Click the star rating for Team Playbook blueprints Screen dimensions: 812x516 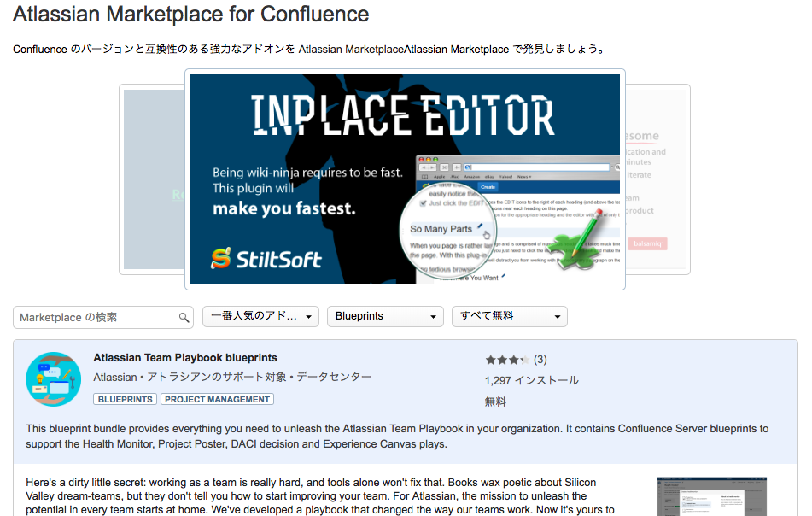(x=507, y=360)
